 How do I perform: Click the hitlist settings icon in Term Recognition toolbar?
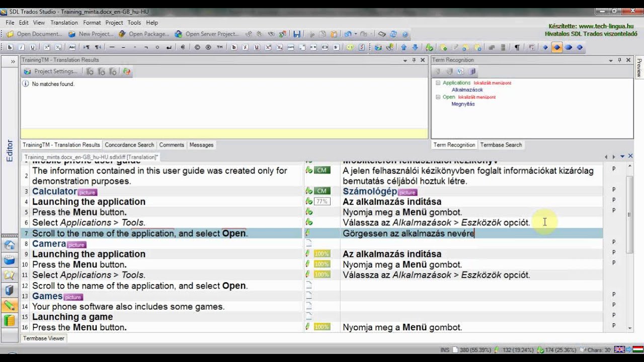pyautogui.click(x=460, y=71)
